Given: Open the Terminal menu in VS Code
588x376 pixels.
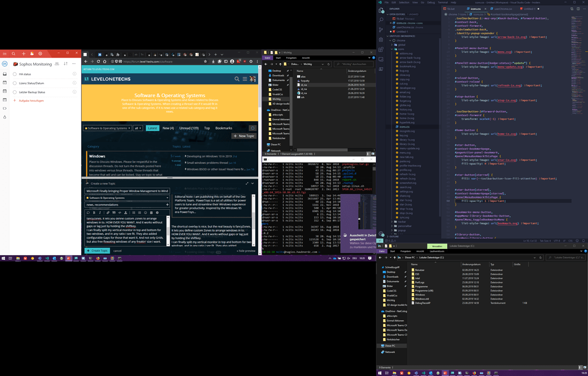Looking at the screenshot, I should click(442, 3).
